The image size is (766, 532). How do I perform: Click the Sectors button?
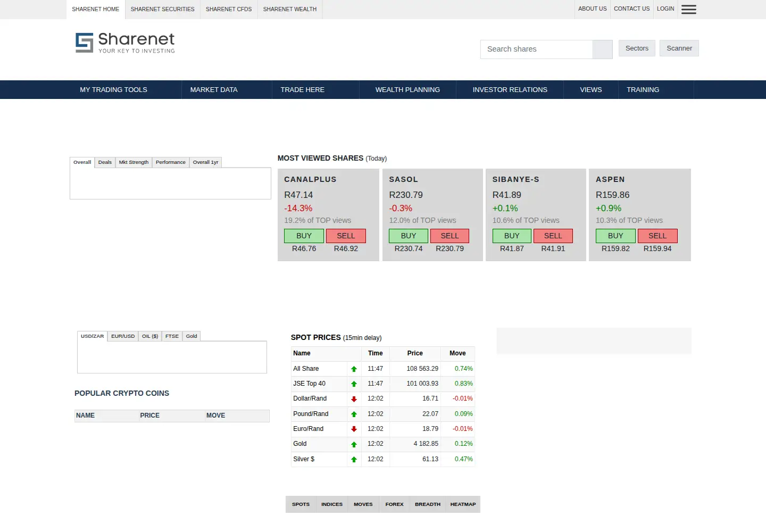637,48
